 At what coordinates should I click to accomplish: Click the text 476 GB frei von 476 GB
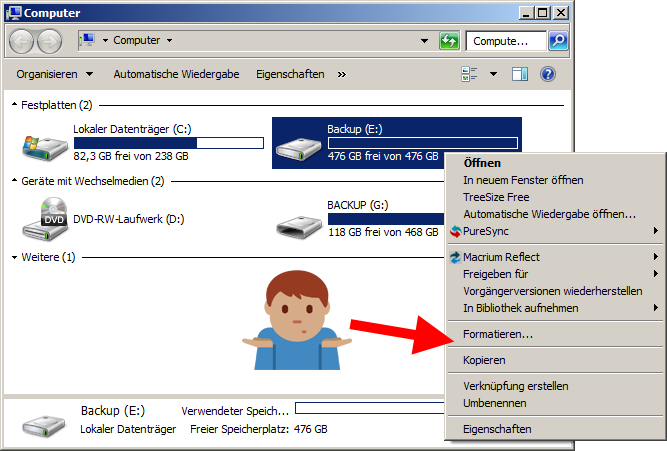[383, 156]
